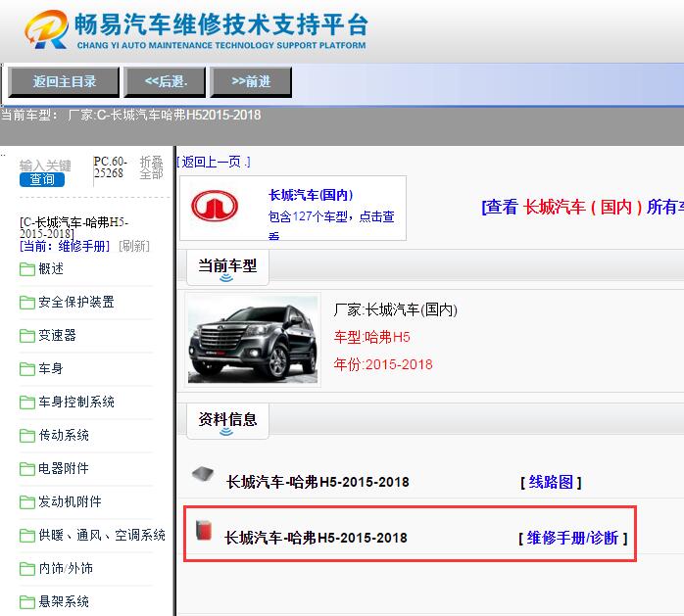The width and height of the screenshot is (684, 616).
Task: Click 长城汽车-哈弗H5-2015-2018 title in 线路图 row
Action: click(318, 482)
